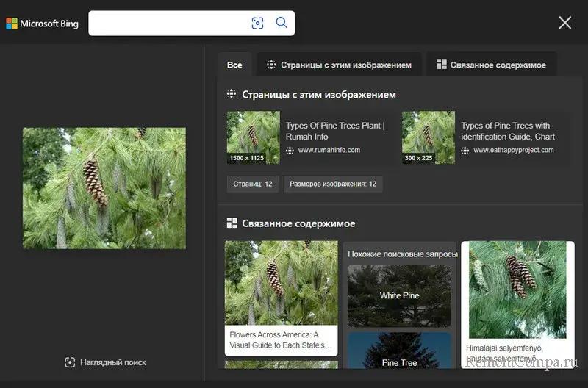Click the 'Страниц: 12' button
The width and height of the screenshot is (588, 388).
point(252,184)
